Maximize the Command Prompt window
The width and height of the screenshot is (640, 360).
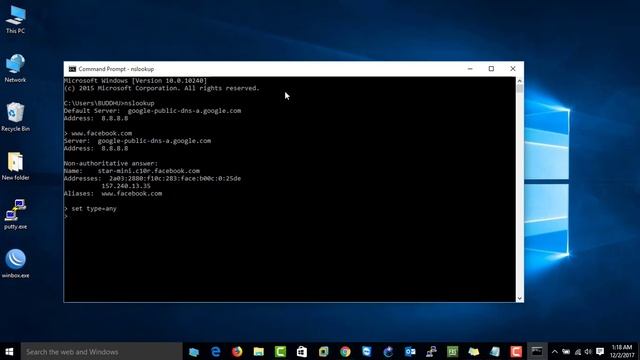coord(491,69)
